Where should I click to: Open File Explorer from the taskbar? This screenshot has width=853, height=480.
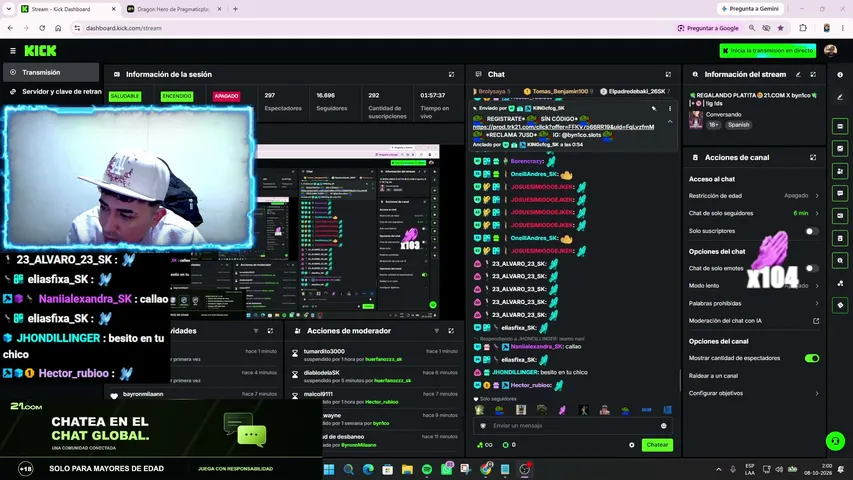pyautogui.click(x=407, y=469)
